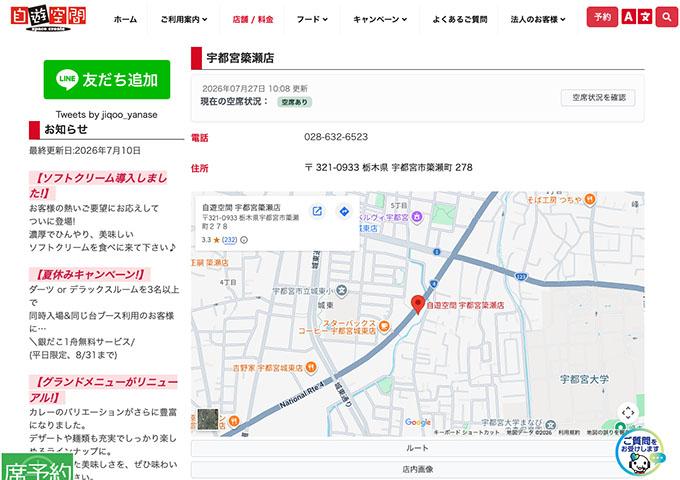The image size is (680, 480).
Task: Expand 法人のお客様 dropdown
Action: pos(538,20)
